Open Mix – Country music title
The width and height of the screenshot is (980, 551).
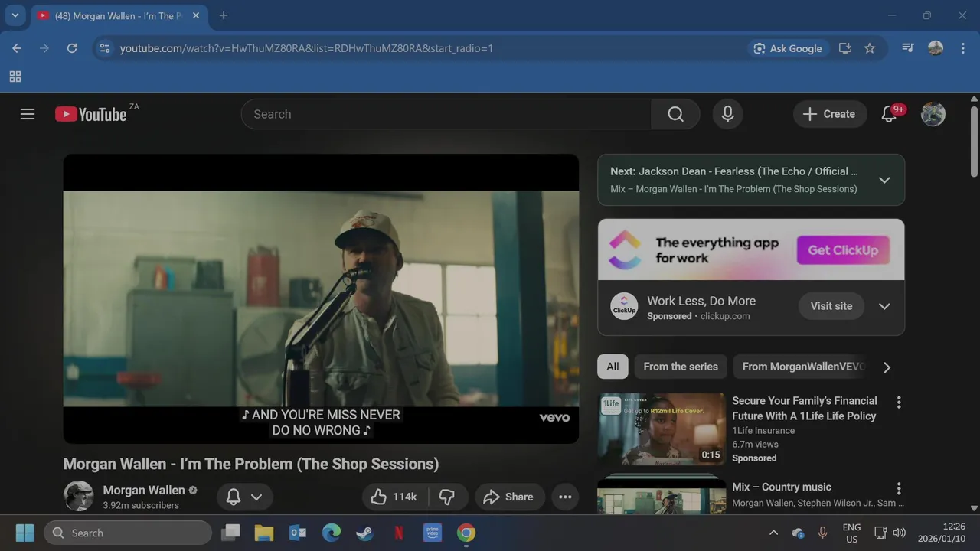[x=782, y=487]
